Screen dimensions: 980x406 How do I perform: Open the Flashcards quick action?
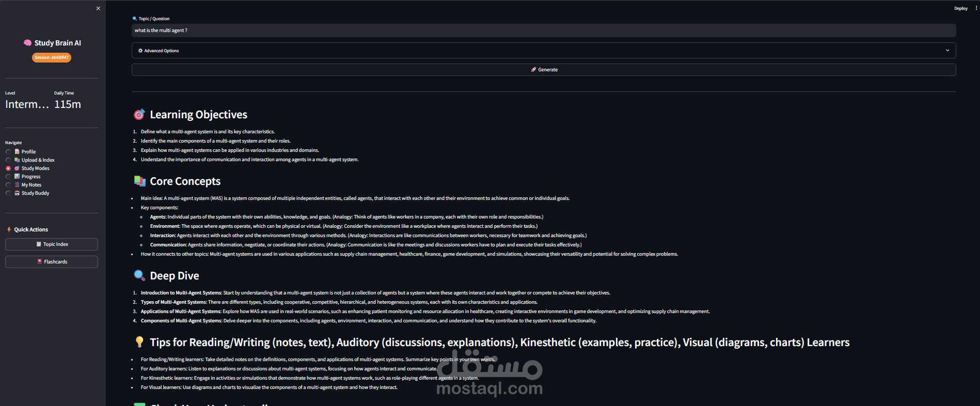tap(52, 262)
